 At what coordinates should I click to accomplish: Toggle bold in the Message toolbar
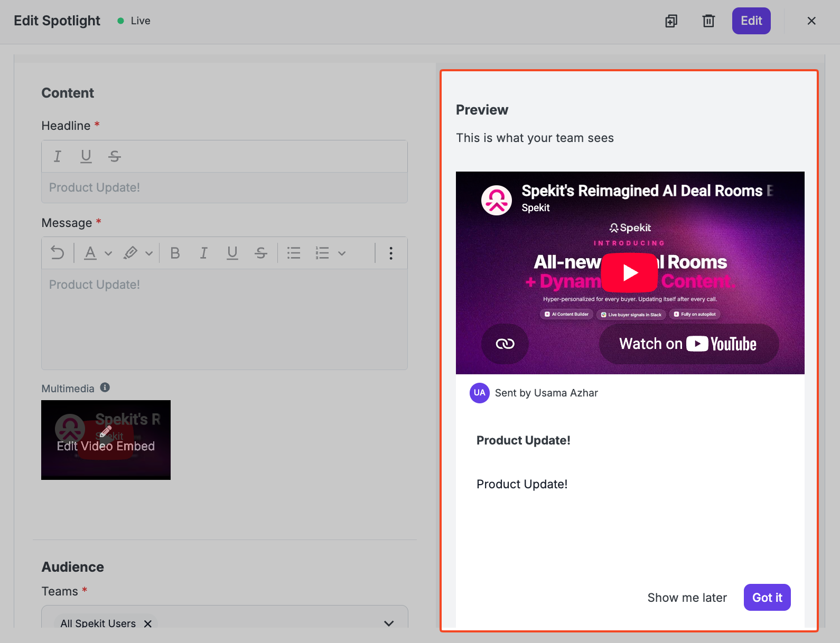(x=175, y=253)
